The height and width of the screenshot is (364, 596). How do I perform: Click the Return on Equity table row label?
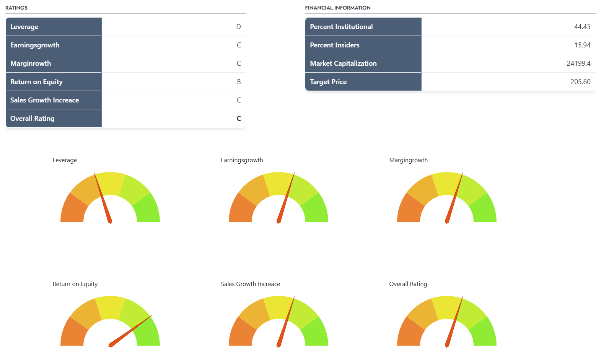pos(36,82)
